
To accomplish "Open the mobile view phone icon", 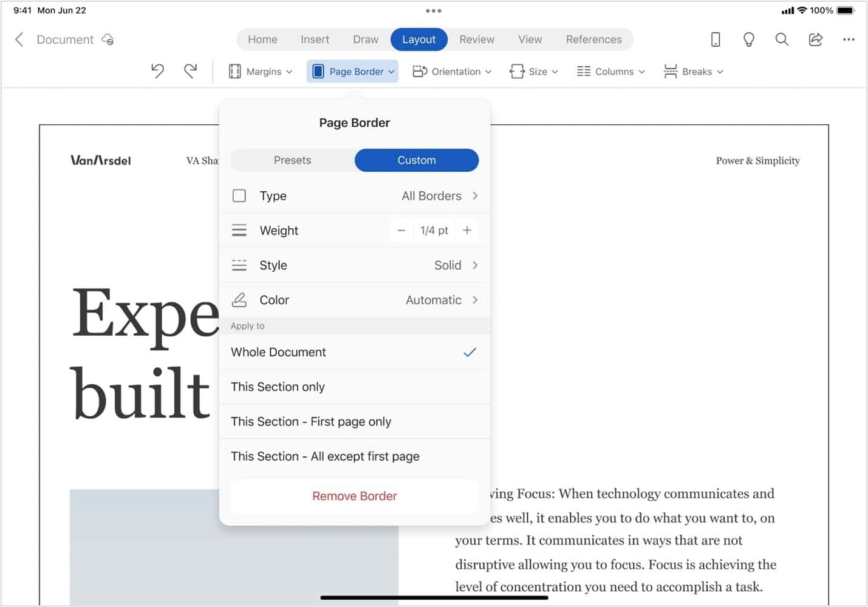I will click(x=716, y=39).
